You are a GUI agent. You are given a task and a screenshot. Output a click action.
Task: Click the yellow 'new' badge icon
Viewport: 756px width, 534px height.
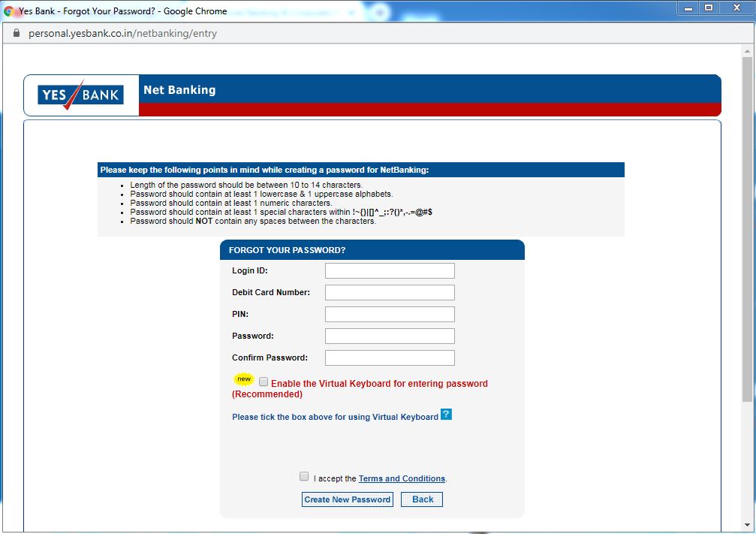pyautogui.click(x=243, y=379)
